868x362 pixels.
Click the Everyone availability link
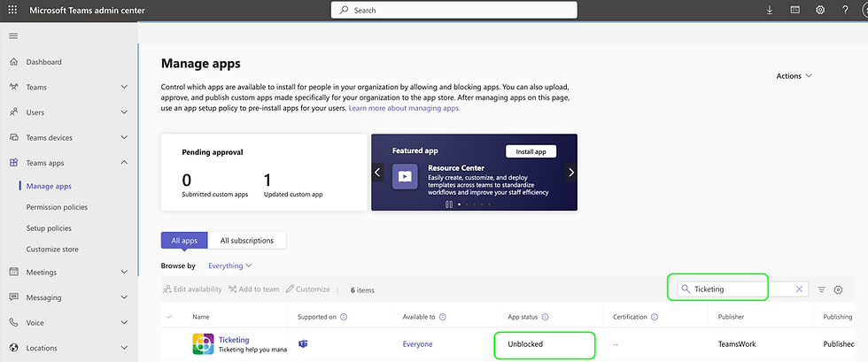[417, 344]
